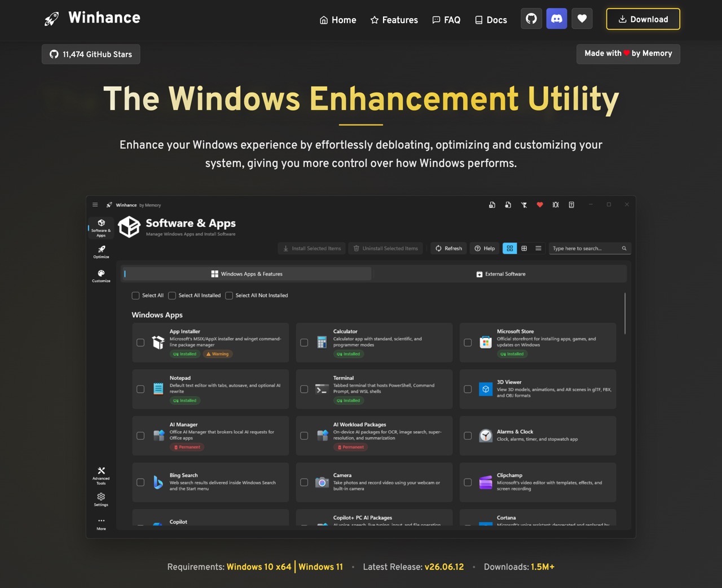Tick the 3D Viewer checkbox

(x=468, y=389)
